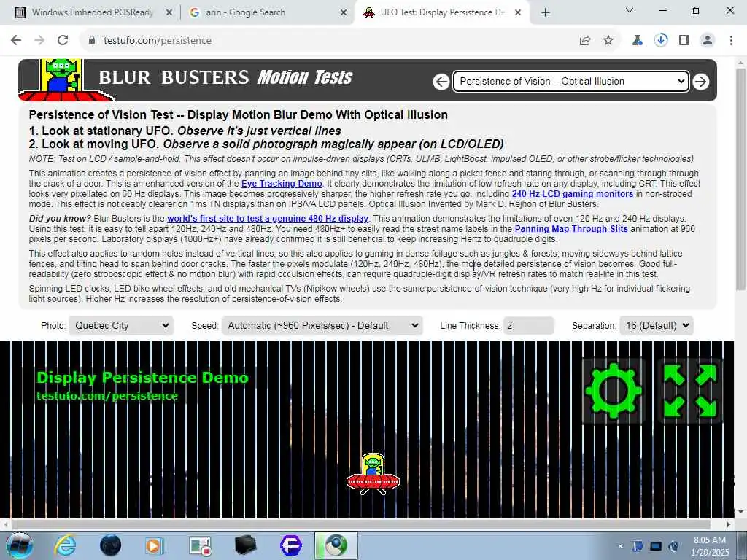The width and height of the screenshot is (747, 560).
Task: Open a new browser tab
Action: [546, 12]
